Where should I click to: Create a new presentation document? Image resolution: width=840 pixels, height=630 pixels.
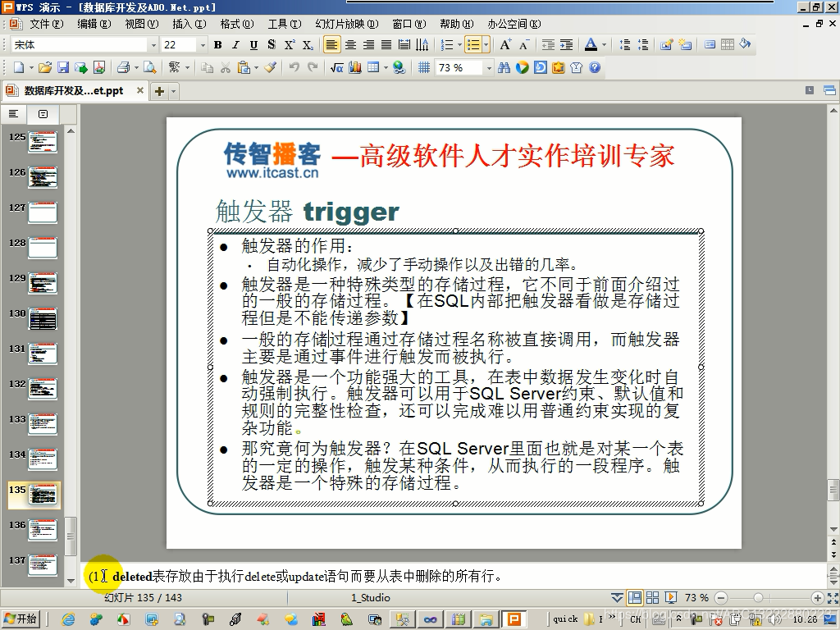point(19,67)
